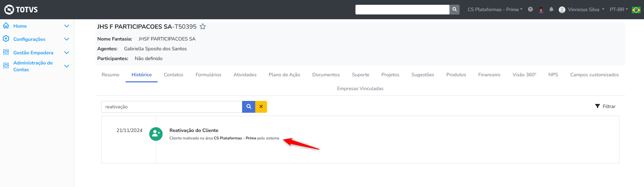The image size is (644, 187).
Task: Click agent name Gabriella Sposito dos Santos
Action: pyautogui.click(x=155, y=49)
